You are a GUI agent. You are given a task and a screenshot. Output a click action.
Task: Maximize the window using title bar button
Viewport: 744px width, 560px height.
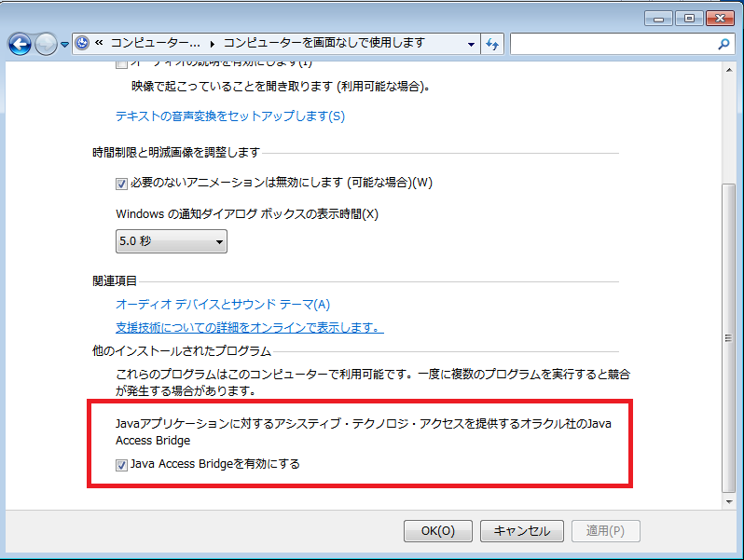(x=690, y=18)
